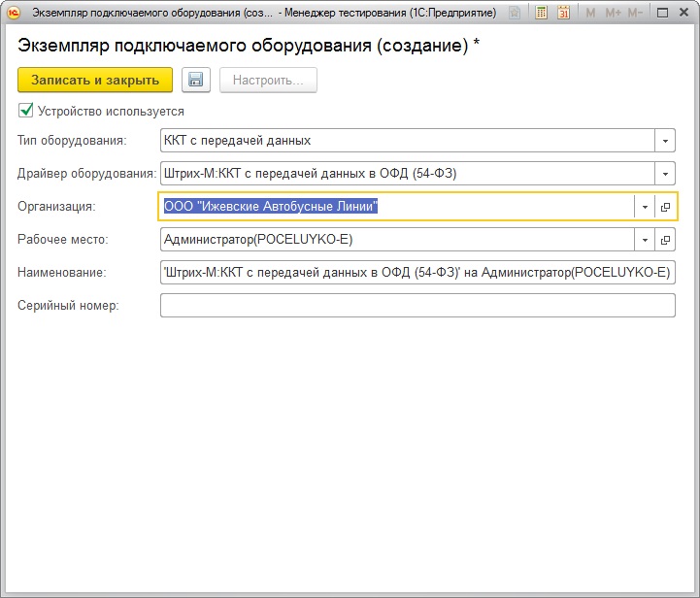The height and width of the screenshot is (598, 700).
Task: Click into the Наименование text field
Action: tap(417, 273)
